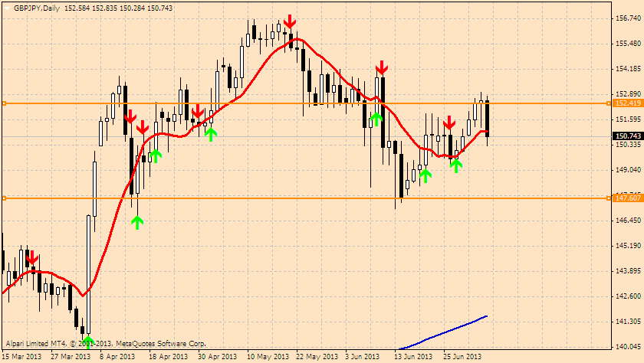Click the 155.480 price axis label
This screenshot has width=644, height=363.
(628, 44)
